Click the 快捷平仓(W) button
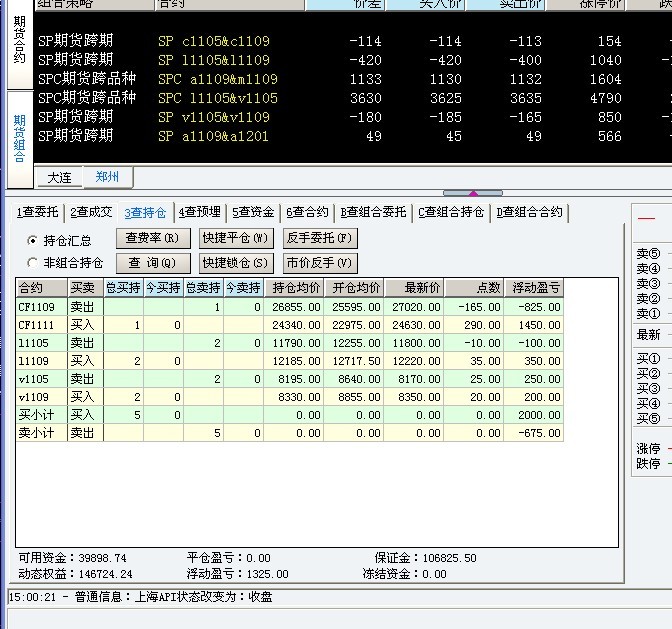Image resolution: width=672 pixels, height=629 pixels. (x=235, y=238)
